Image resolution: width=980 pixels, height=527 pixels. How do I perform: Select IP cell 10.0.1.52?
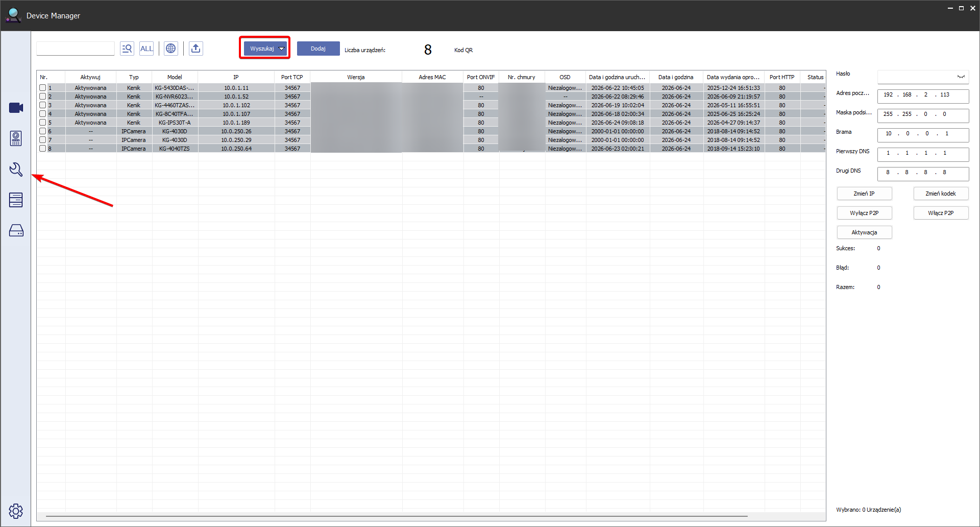tap(236, 97)
